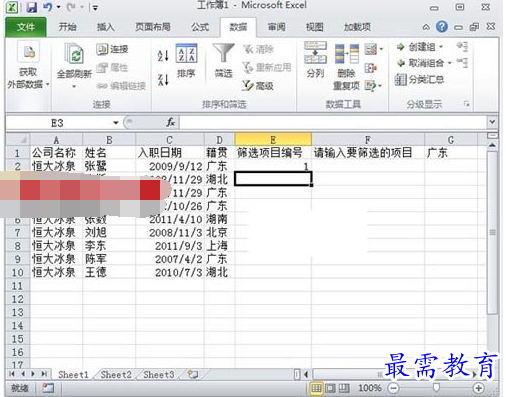506x397 pixels.
Task: Click the Redo arrow icon
Action: click(71, 7)
